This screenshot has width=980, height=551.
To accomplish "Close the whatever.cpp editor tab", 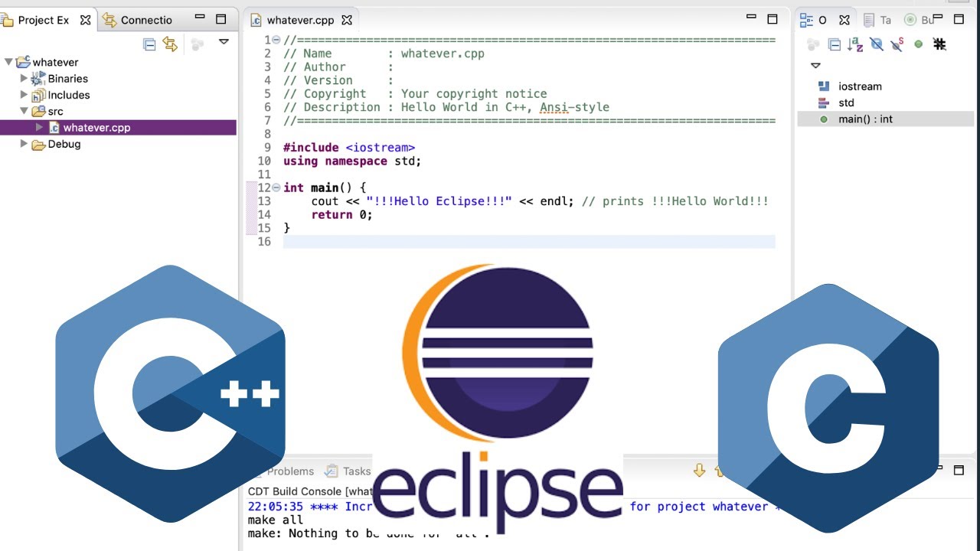I will (347, 20).
